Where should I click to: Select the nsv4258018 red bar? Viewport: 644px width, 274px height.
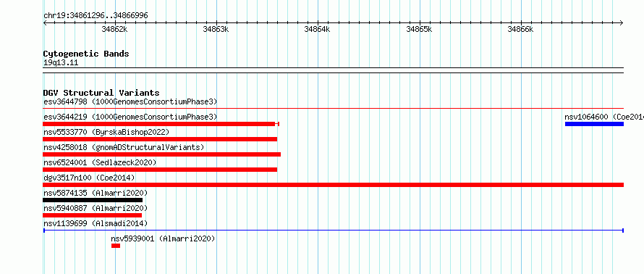coord(162,154)
